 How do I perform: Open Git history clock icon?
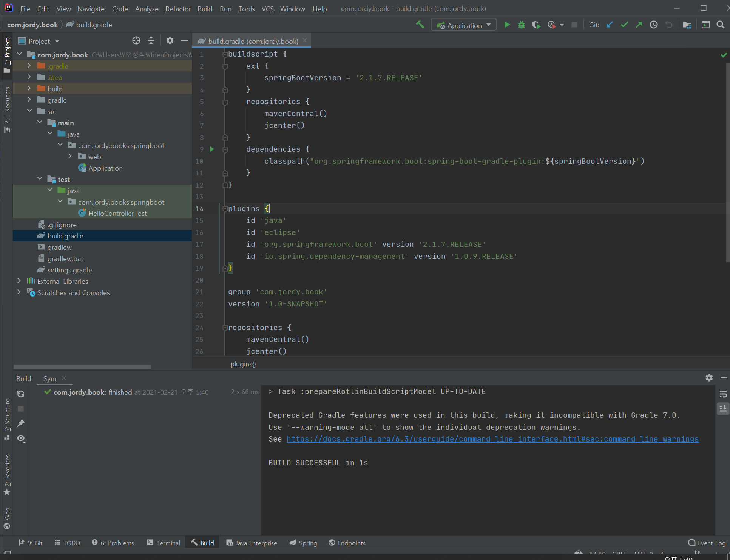click(x=654, y=25)
